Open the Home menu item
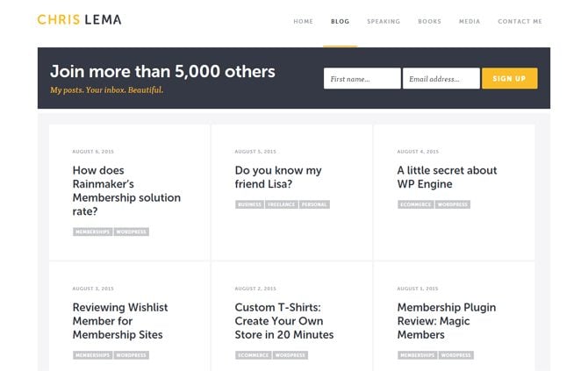 pos(303,21)
